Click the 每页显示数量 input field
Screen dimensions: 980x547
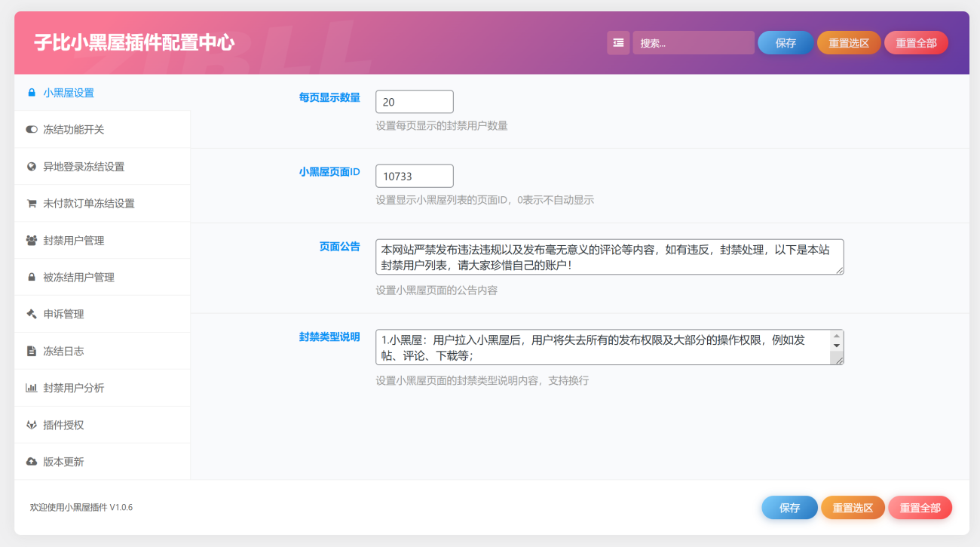tap(414, 102)
